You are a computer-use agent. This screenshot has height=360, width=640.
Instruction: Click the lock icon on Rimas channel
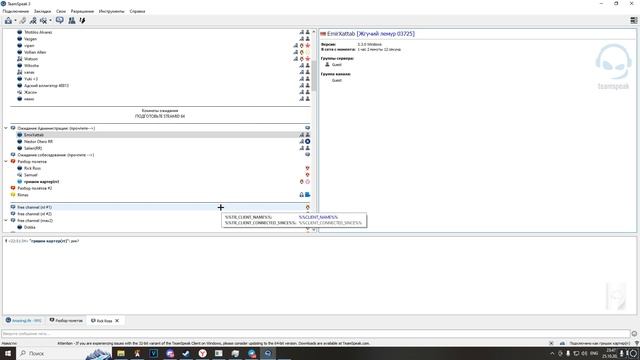click(302, 195)
